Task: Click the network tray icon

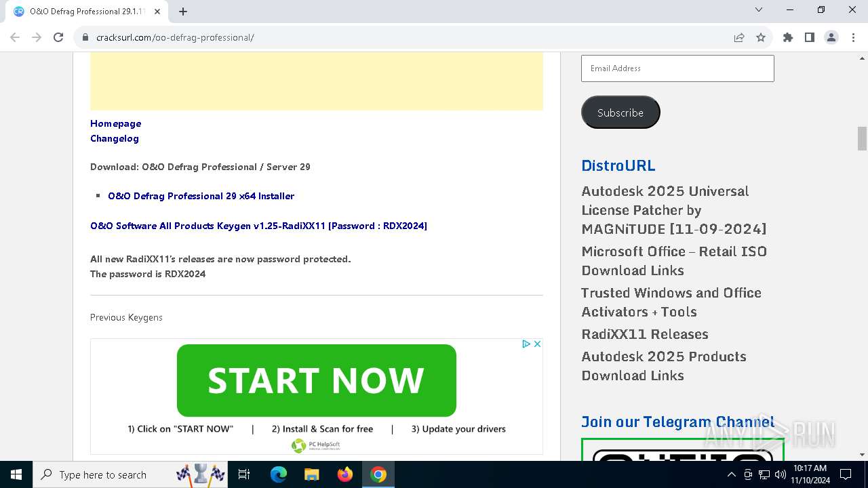Action: coord(764,474)
